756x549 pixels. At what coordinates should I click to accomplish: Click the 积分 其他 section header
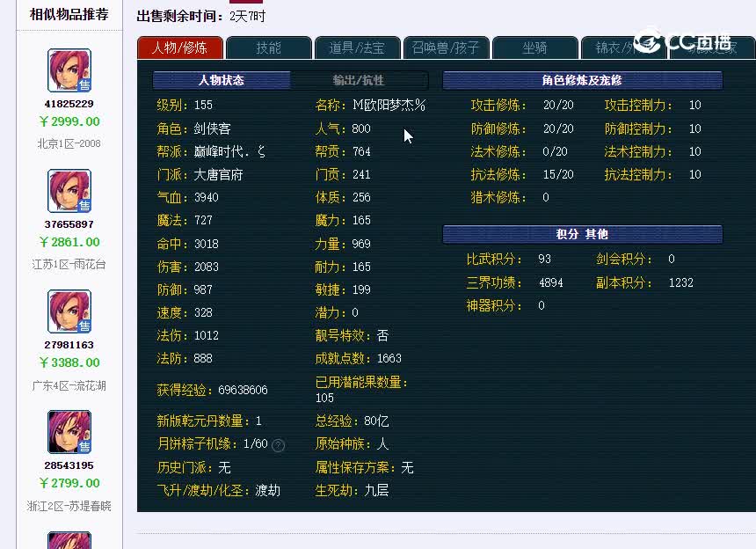[583, 234]
